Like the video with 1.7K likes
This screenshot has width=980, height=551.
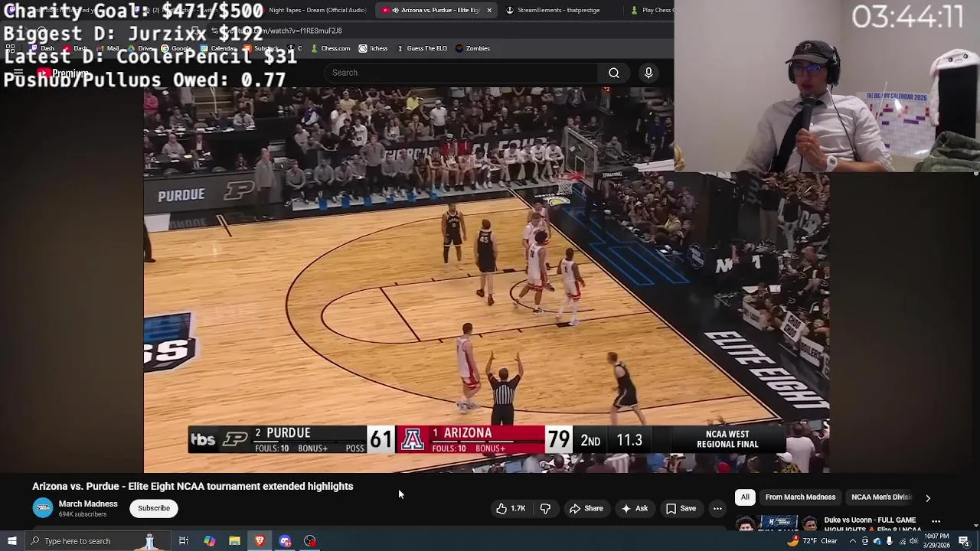click(511, 508)
